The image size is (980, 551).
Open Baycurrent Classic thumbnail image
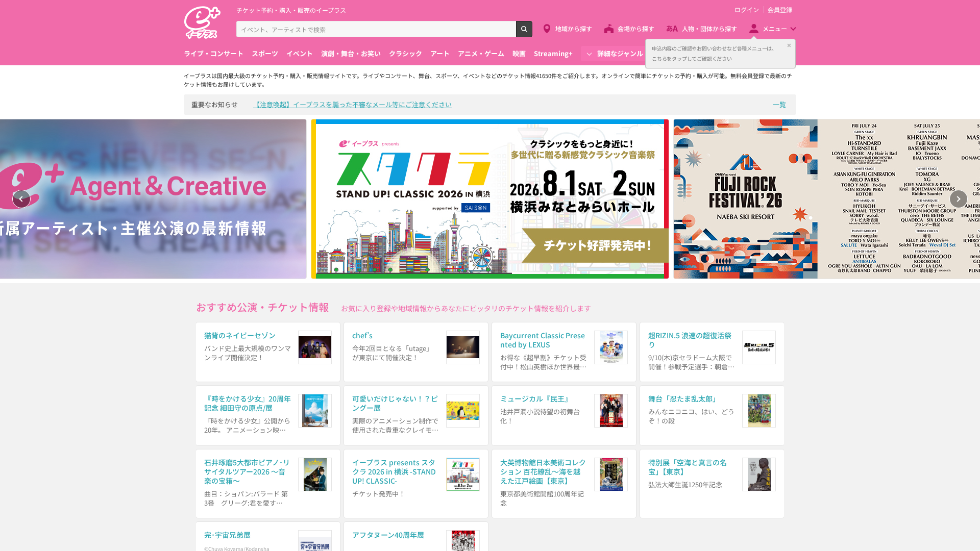tap(611, 347)
